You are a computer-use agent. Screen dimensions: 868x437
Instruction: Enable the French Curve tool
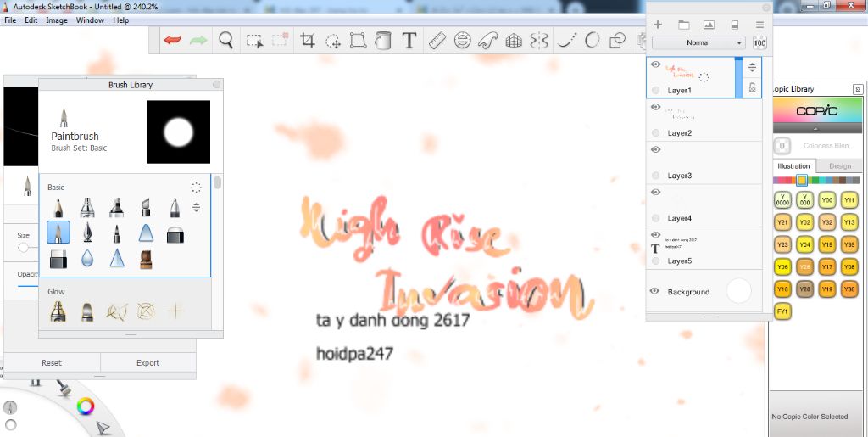pyautogui.click(x=487, y=41)
